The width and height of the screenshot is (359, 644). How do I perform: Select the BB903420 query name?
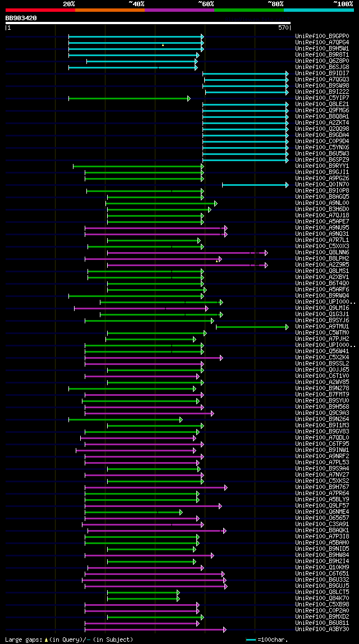click(x=21, y=18)
